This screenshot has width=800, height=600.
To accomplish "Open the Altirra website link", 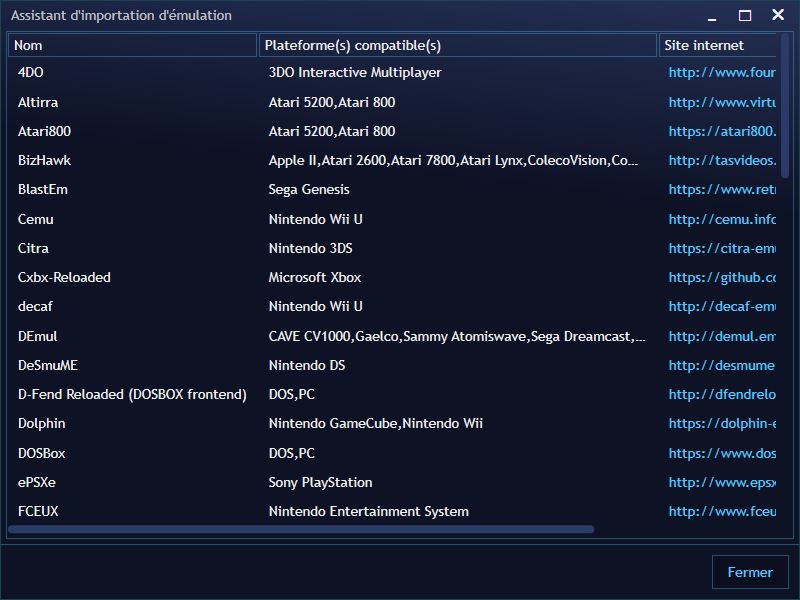I will coord(722,102).
